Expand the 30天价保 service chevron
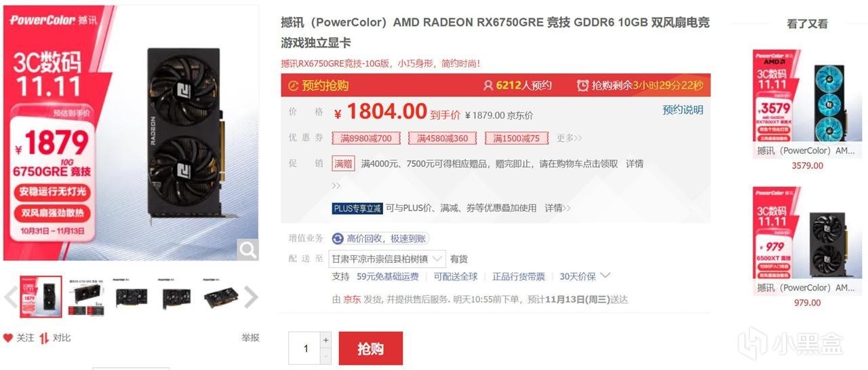Screen dimensions: 868x370 click(x=606, y=276)
